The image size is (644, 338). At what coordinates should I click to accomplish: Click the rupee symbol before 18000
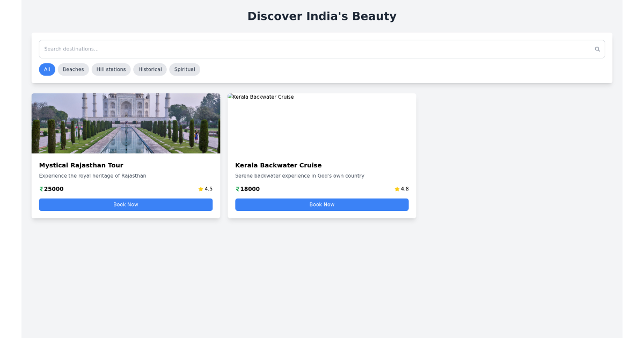(237, 189)
